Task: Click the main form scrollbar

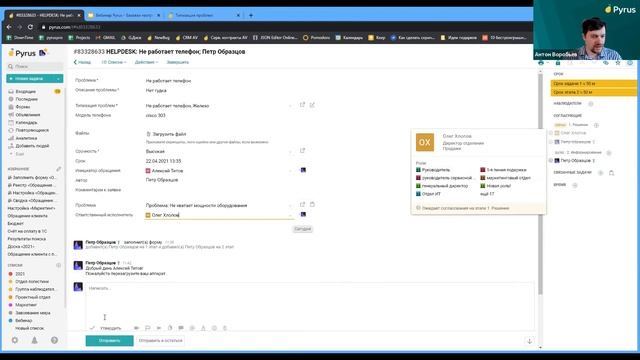Action: tap(540, 184)
